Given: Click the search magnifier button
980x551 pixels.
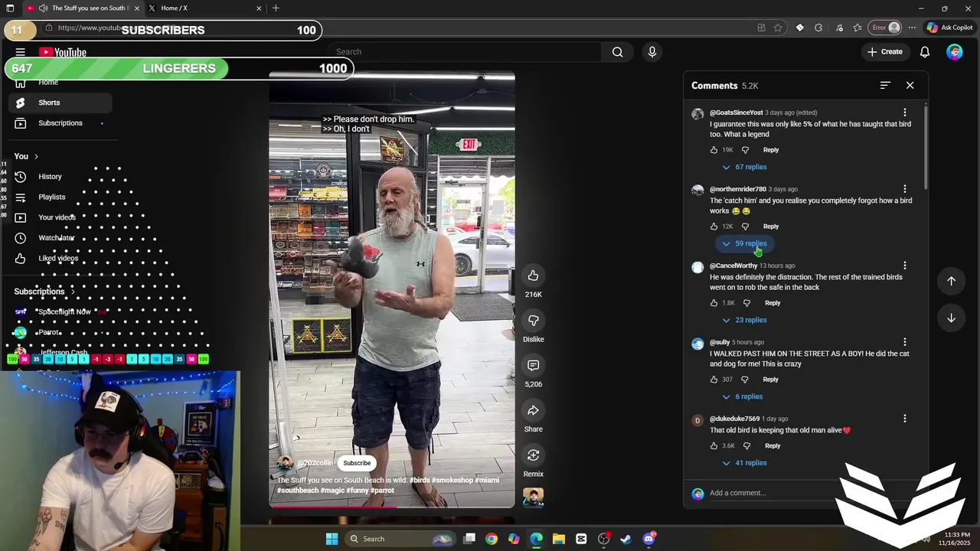Looking at the screenshot, I should pyautogui.click(x=618, y=52).
